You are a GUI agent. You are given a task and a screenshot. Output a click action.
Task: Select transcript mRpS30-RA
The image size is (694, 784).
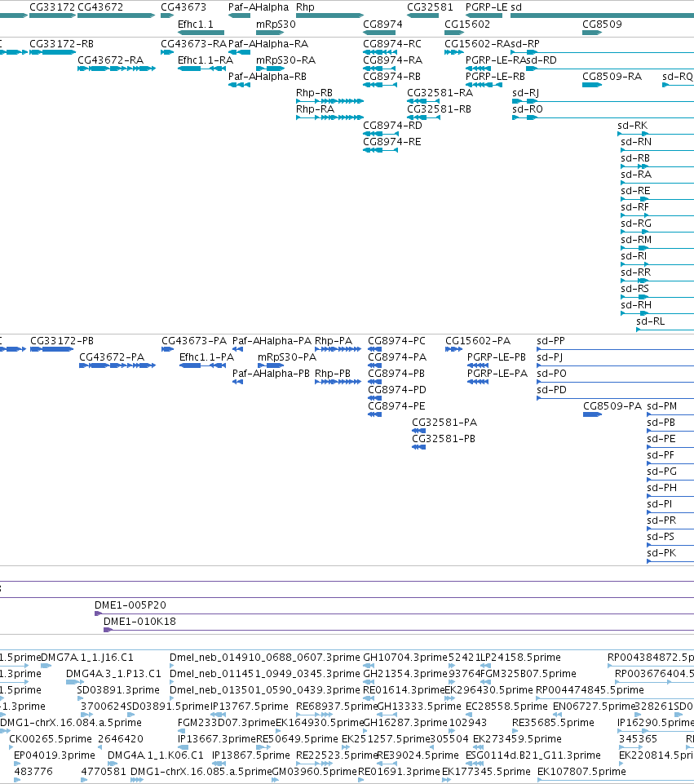tap(285, 60)
